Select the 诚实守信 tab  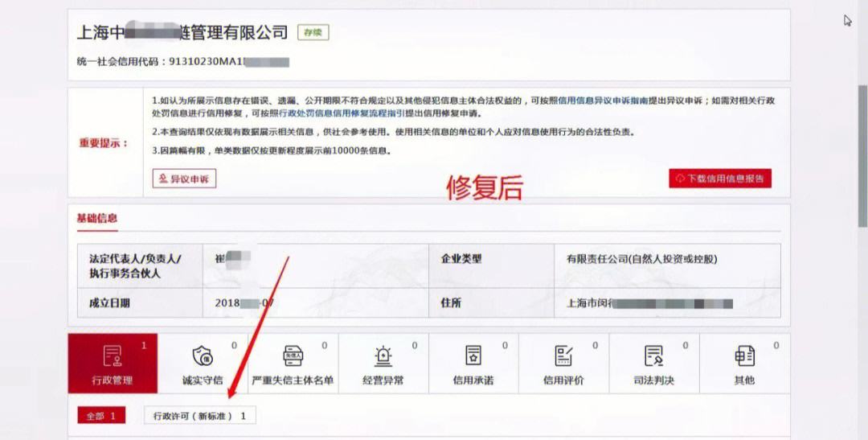tap(203, 364)
